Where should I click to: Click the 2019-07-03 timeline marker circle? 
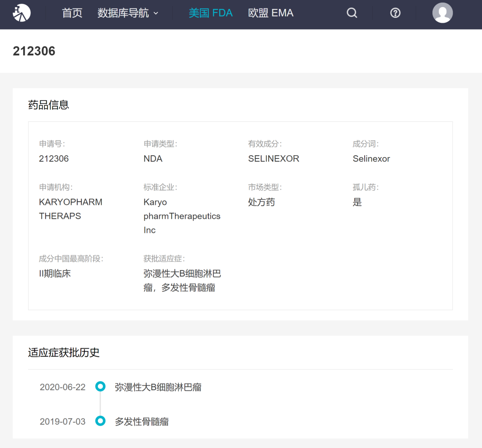click(x=100, y=421)
